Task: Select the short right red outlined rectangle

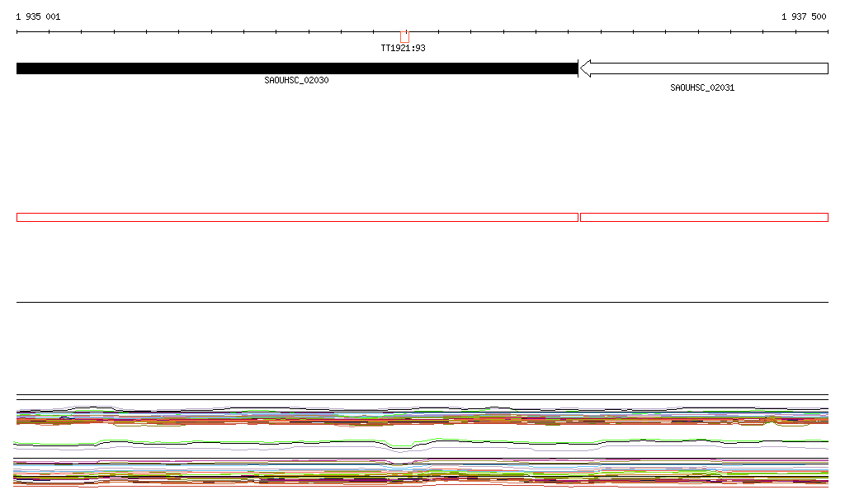Action: coord(704,217)
